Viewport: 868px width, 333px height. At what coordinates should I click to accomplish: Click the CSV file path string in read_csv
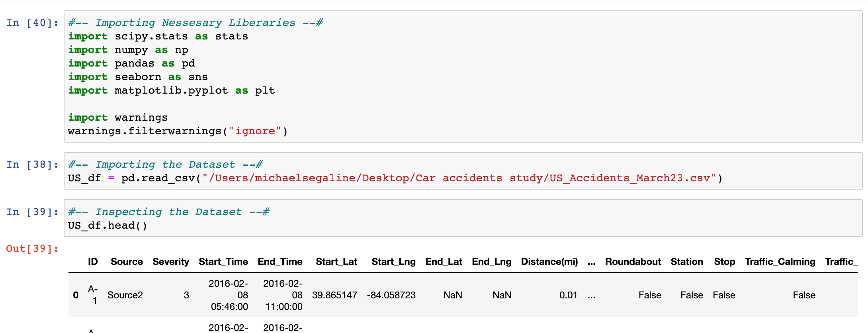pos(459,178)
